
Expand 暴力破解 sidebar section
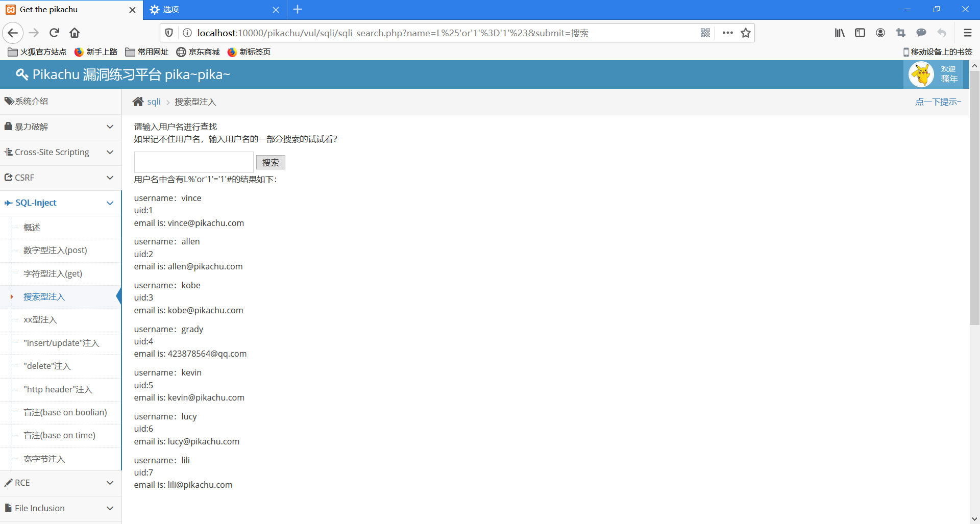pos(60,127)
